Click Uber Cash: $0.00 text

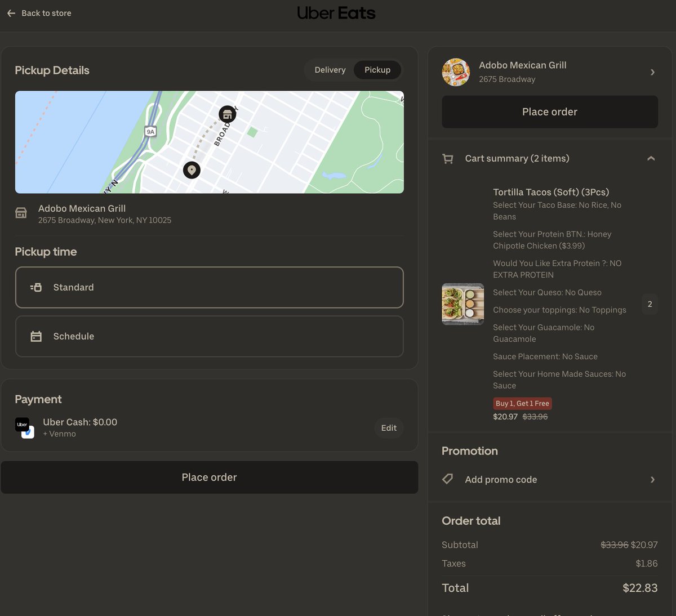point(80,422)
